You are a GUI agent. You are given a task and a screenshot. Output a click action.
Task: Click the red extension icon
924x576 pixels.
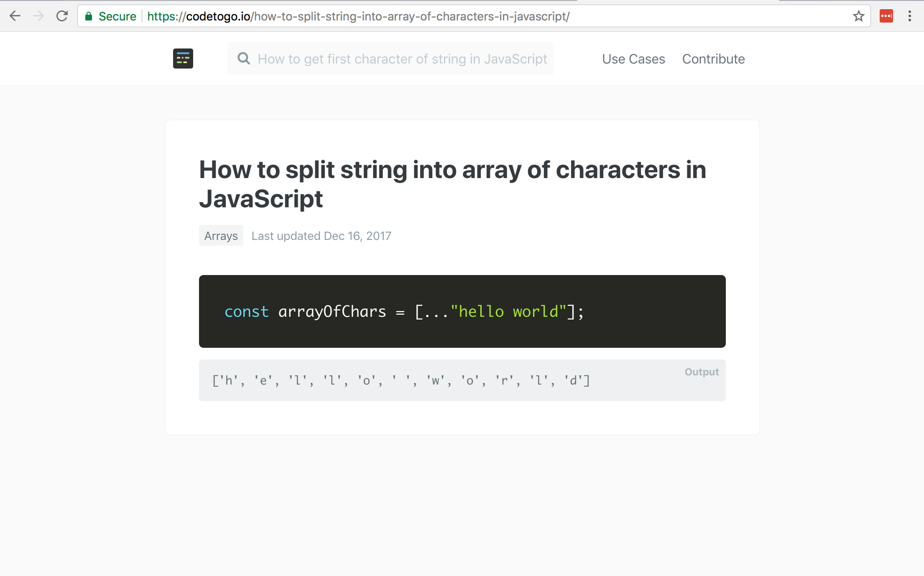pos(886,16)
